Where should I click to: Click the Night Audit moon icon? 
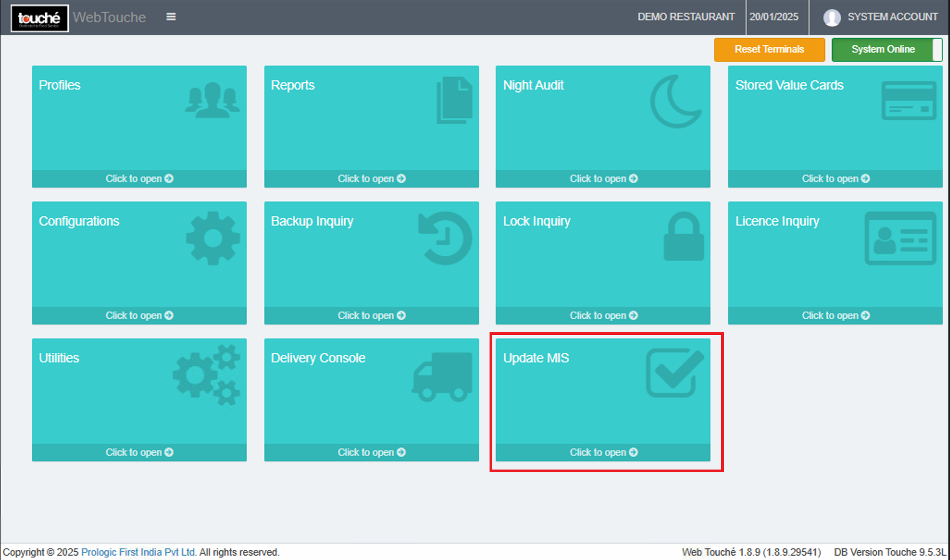[x=676, y=101]
